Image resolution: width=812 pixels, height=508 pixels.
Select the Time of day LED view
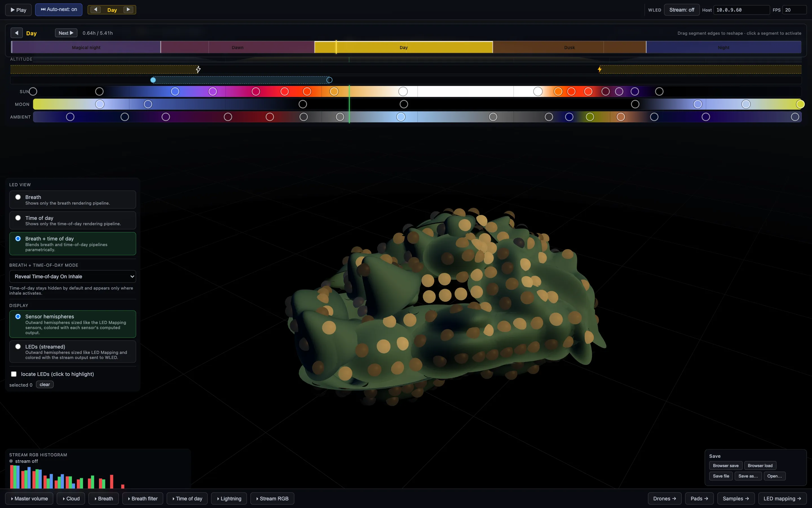point(72,220)
